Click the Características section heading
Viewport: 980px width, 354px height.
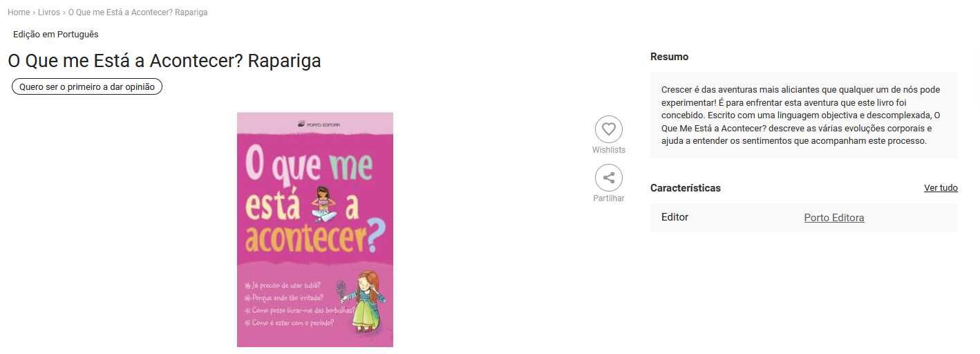pyautogui.click(x=686, y=188)
